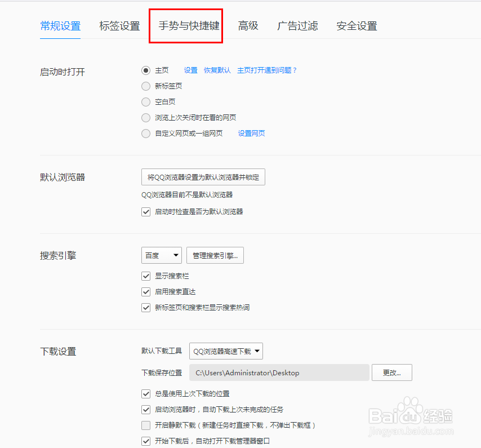
Task: Toggle 启动时检查是否为默认浏览器 checkbox
Action: (x=146, y=212)
